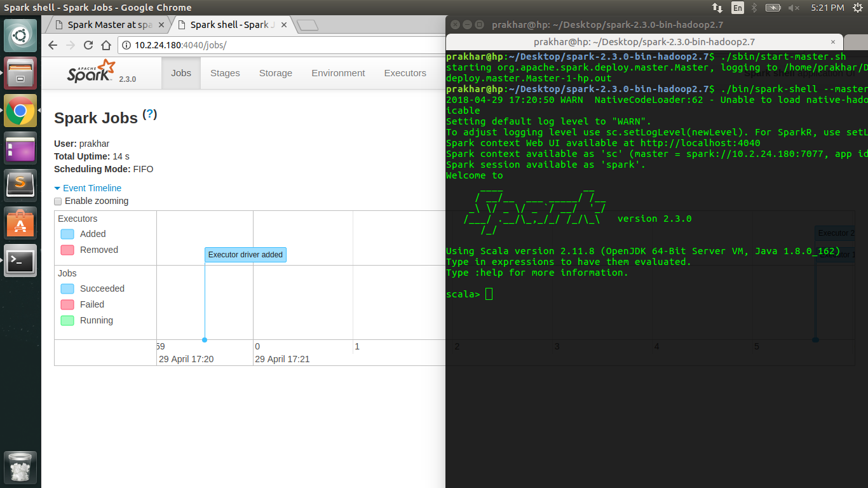868x488 pixels.
Task: Open Ubuntu Software Center icon
Action: [x=20, y=223]
